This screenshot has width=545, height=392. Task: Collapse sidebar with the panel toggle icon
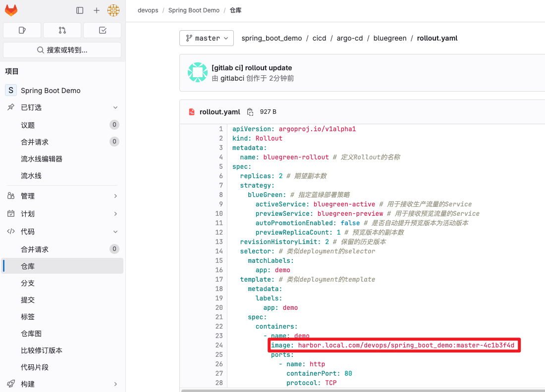click(x=80, y=10)
